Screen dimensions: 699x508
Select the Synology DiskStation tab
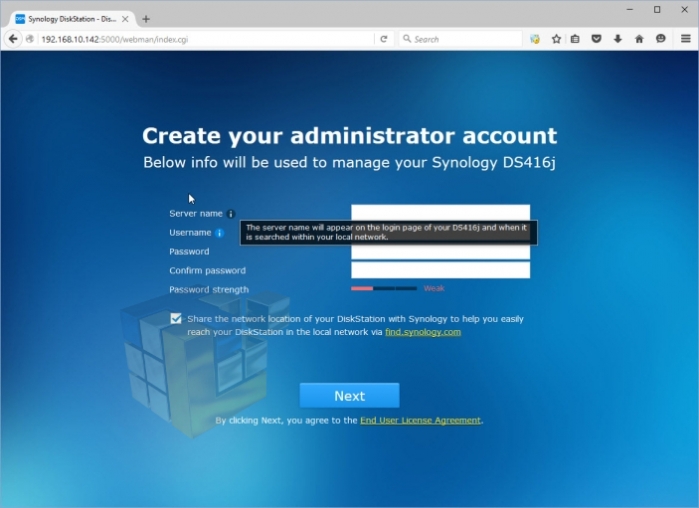pos(72,19)
